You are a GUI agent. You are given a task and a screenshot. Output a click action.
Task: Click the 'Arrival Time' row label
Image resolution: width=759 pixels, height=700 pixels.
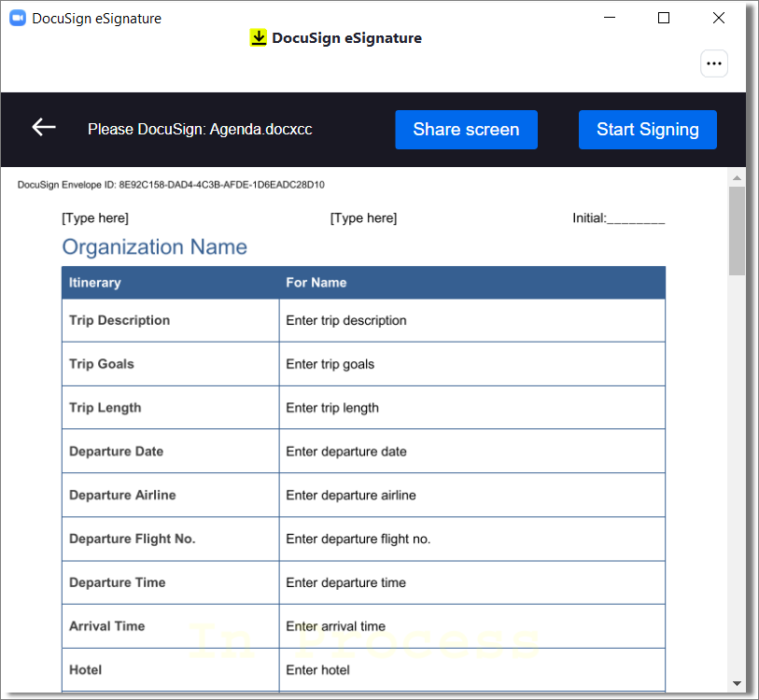(107, 626)
